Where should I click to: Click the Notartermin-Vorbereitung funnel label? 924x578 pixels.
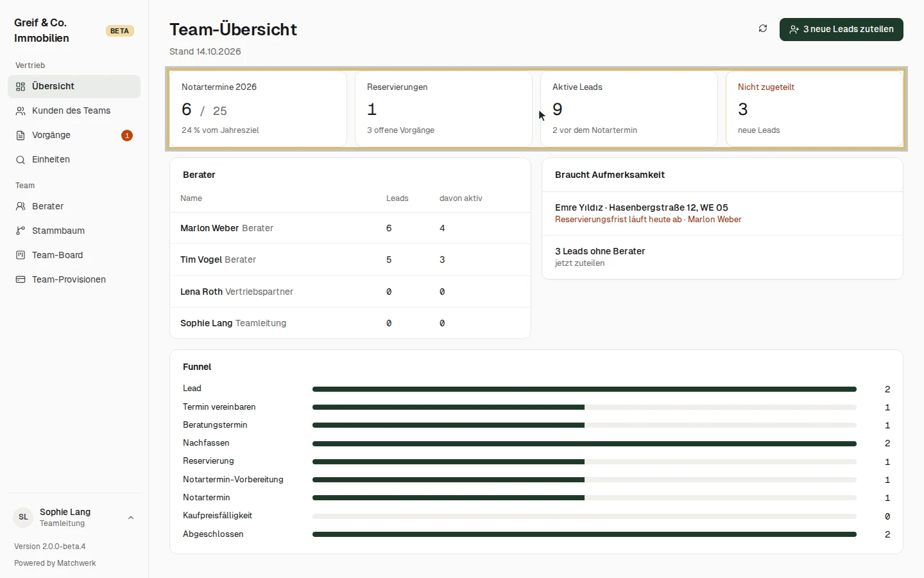[233, 480]
